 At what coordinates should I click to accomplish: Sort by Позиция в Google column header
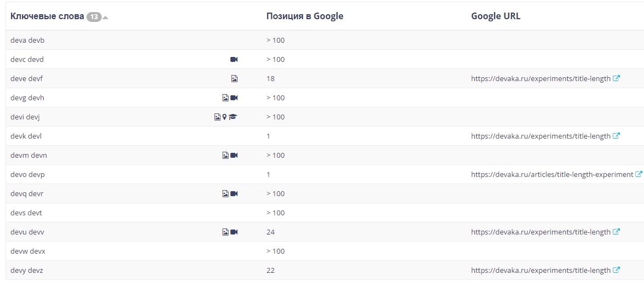(305, 16)
